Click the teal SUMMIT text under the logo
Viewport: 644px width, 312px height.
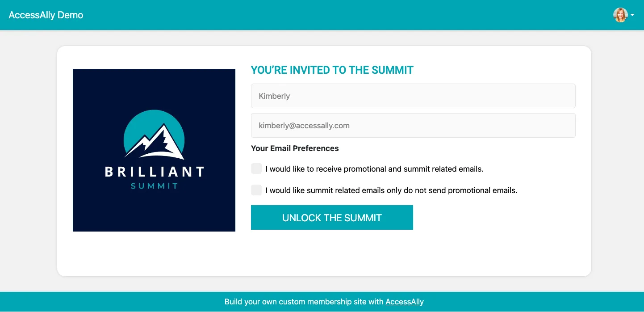[154, 186]
